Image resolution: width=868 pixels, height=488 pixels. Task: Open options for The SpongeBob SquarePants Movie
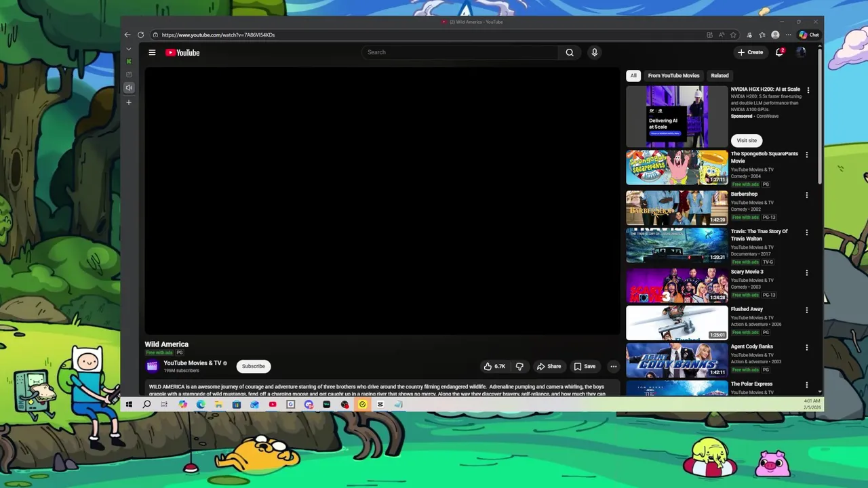pyautogui.click(x=807, y=155)
